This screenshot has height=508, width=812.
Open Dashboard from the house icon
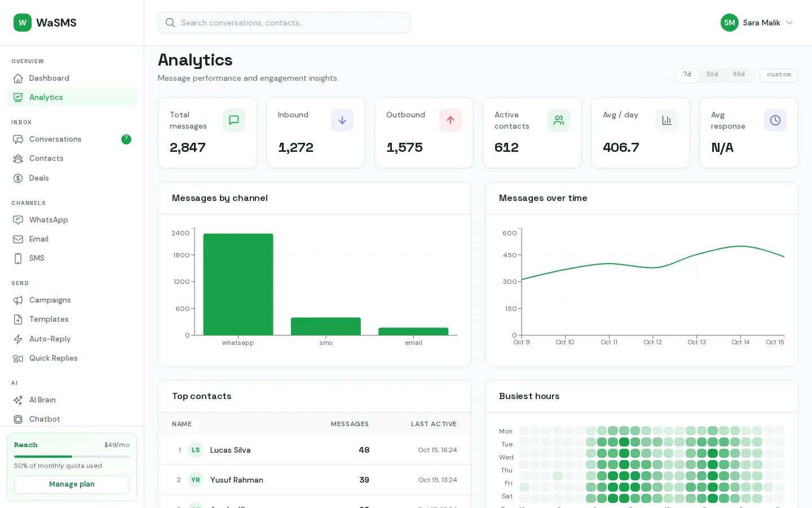coord(18,78)
